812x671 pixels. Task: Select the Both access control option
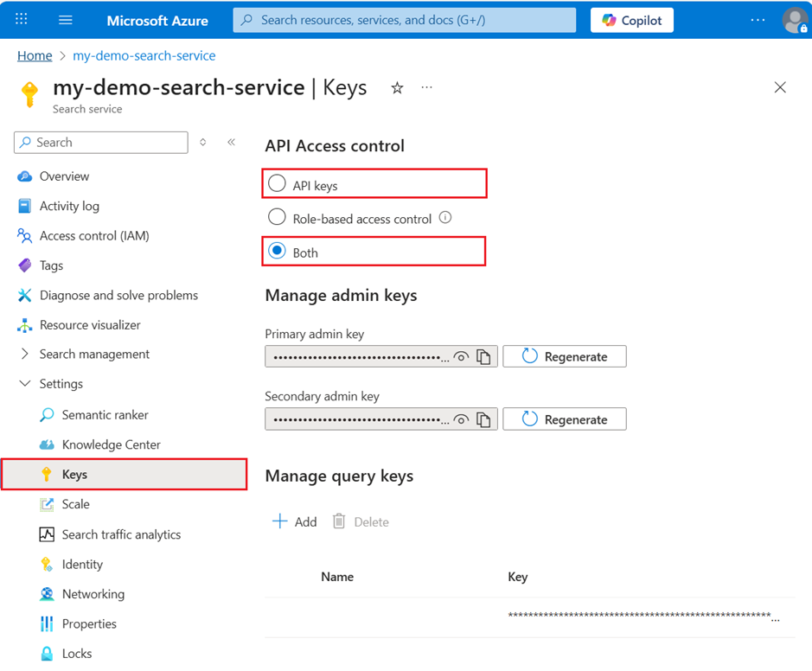(x=277, y=252)
